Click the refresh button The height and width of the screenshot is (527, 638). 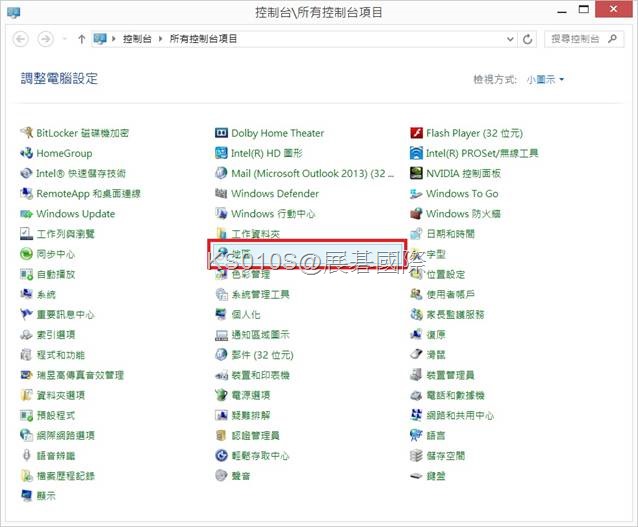point(528,39)
